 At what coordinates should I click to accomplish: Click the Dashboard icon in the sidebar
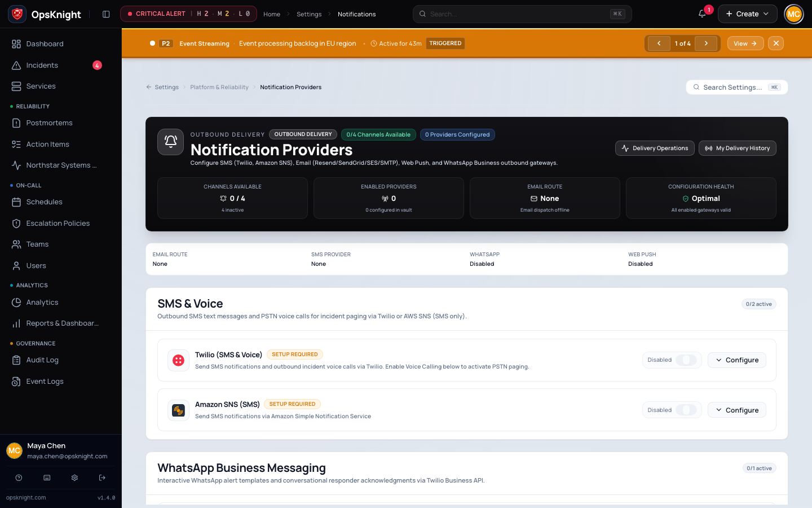[16, 44]
